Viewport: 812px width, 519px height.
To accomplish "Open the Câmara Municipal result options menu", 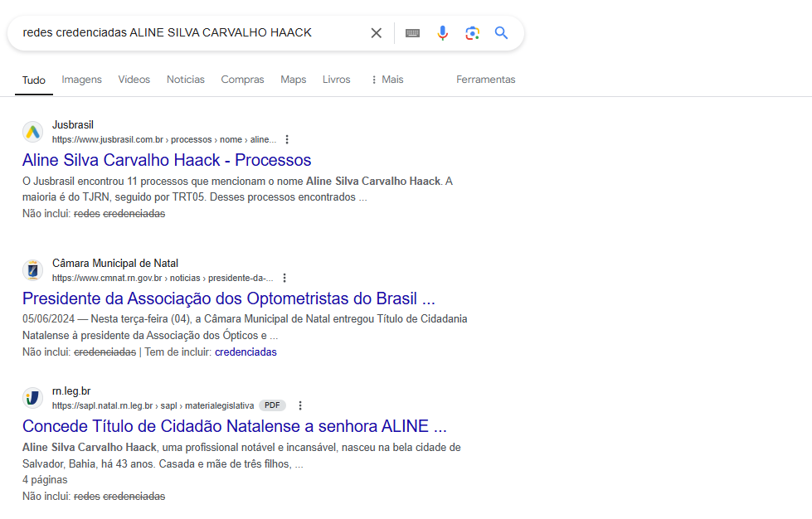I will [x=284, y=278].
